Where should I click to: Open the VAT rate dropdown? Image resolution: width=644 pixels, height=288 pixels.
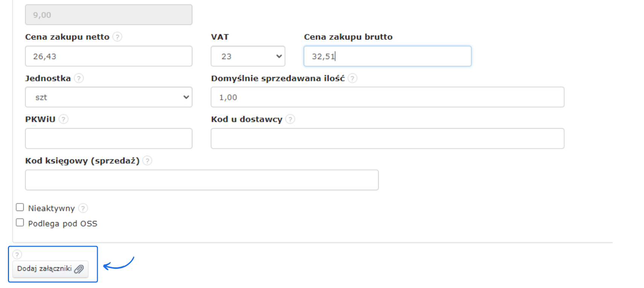click(x=248, y=56)
